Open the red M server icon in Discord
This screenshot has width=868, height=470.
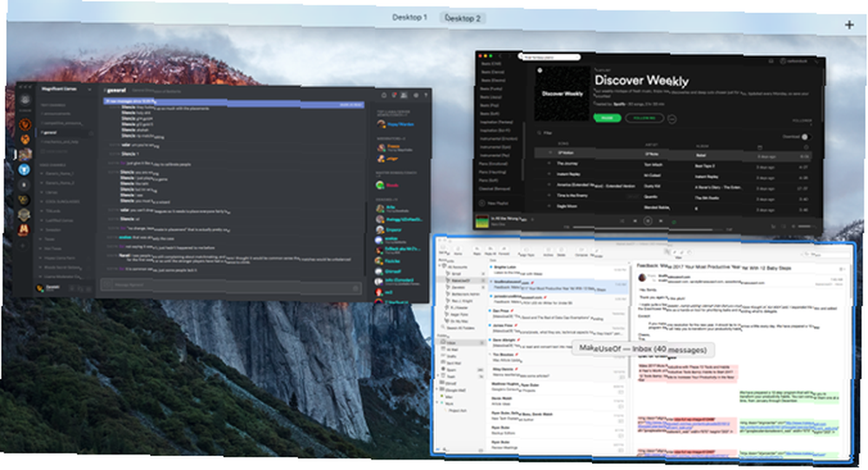23,229
